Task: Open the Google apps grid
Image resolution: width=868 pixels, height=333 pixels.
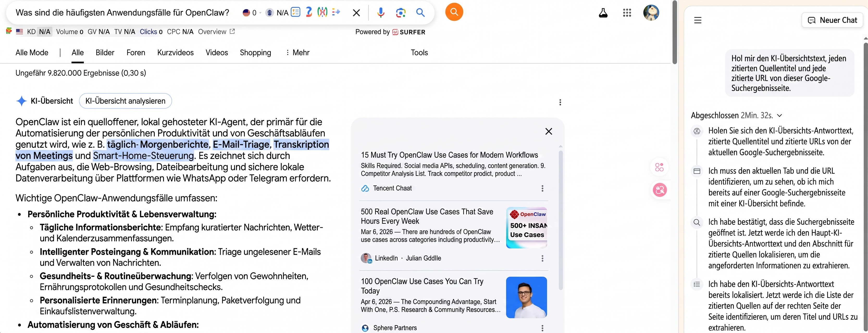Action: pyautogui.click(x=627, y=13)
